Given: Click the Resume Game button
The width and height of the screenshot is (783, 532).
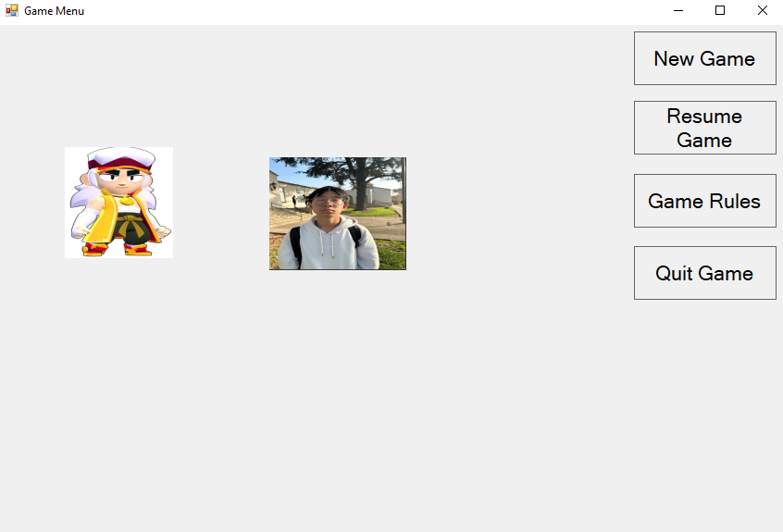Looking at the screenshot, I should click(x=704, y=128).
